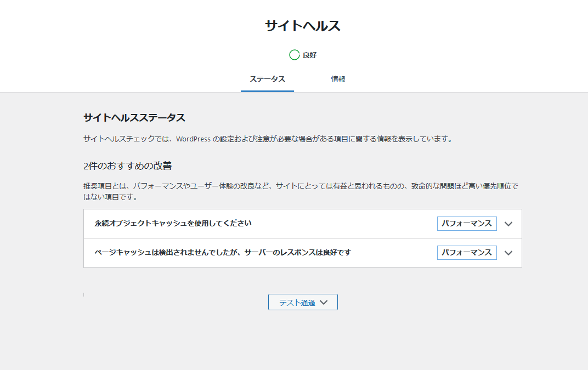Viewport: 588px width, 370px height.
Task: Click the green 良好 status circle icon
Action: 295,55
